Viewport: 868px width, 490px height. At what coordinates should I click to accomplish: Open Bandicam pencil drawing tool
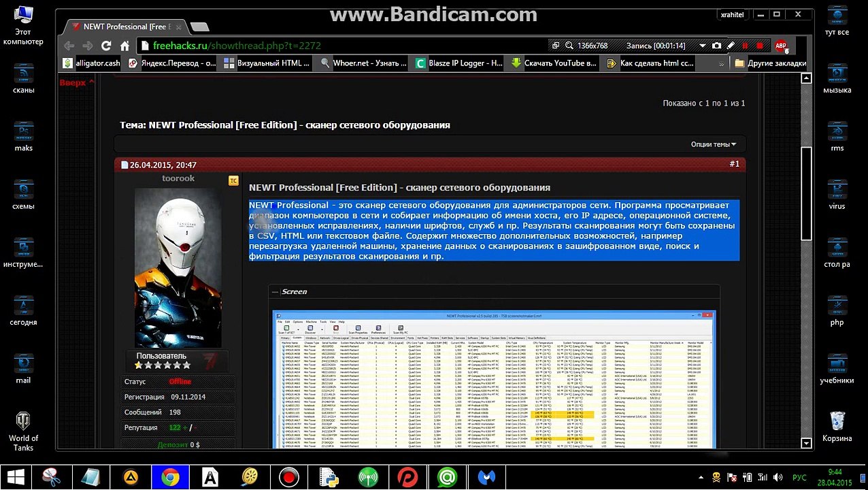(731, 46)
